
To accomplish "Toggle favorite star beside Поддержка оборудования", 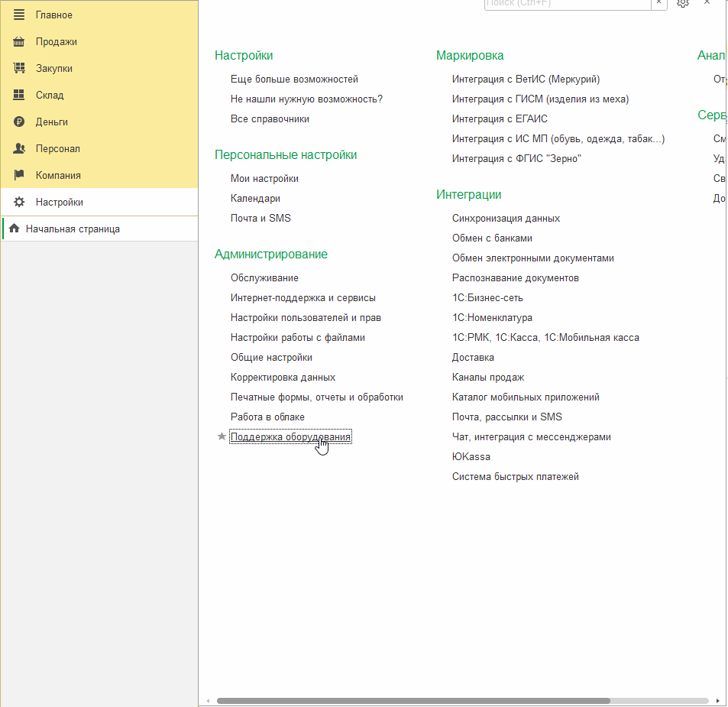I will (222, 436).
